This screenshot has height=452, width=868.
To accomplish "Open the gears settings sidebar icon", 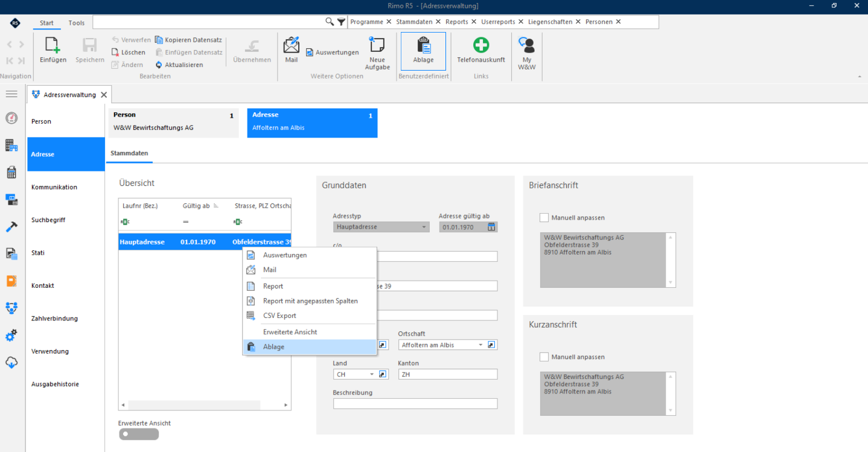I will (11, 336).
